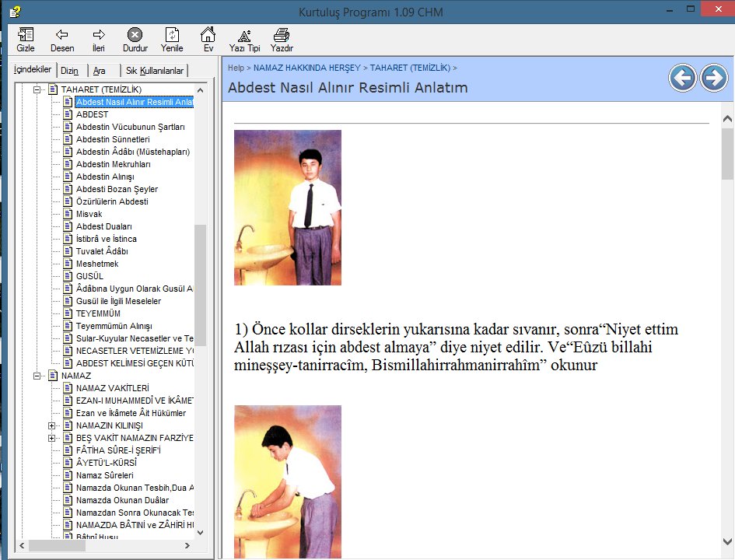The image size is (735, 560).
Task: Stop loading with the Durdur icon
Action: [x=135, y=39]
